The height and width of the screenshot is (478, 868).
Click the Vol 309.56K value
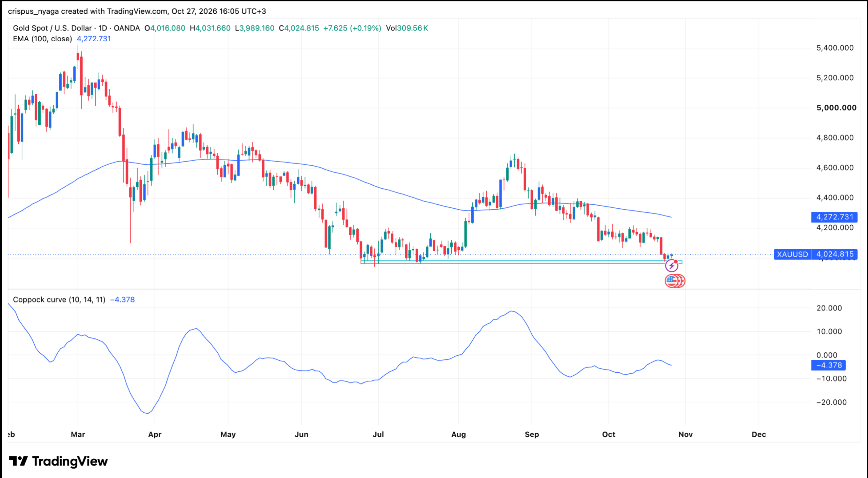click(407, 28)
